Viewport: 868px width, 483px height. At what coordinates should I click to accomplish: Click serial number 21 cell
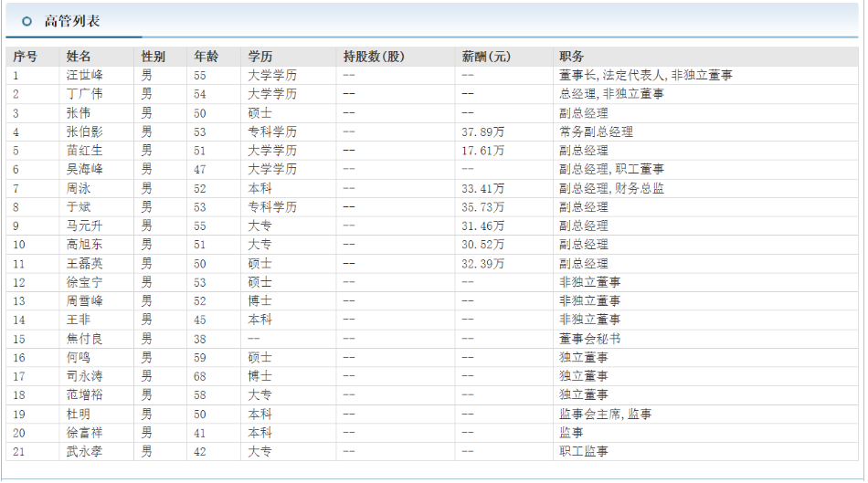[x=19, y=451]
